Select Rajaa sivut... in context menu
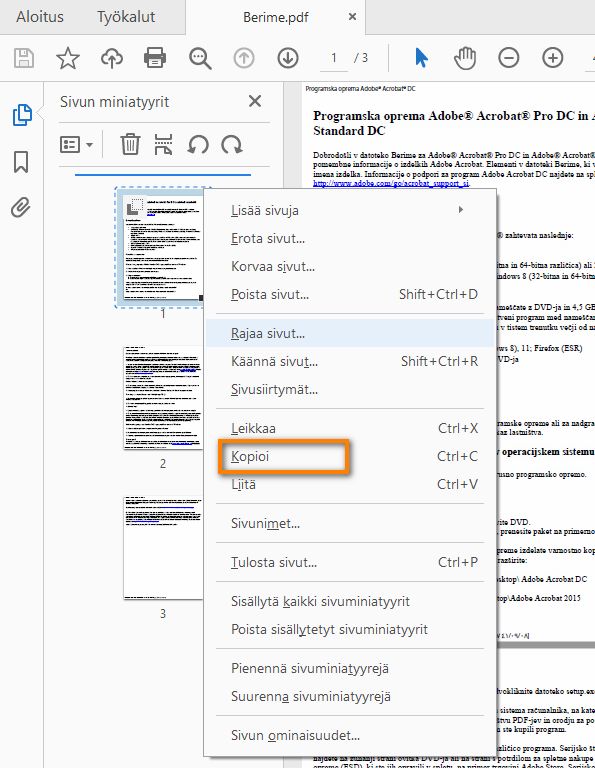This screenshot has width=595, height=768. (x=349, y=334)
